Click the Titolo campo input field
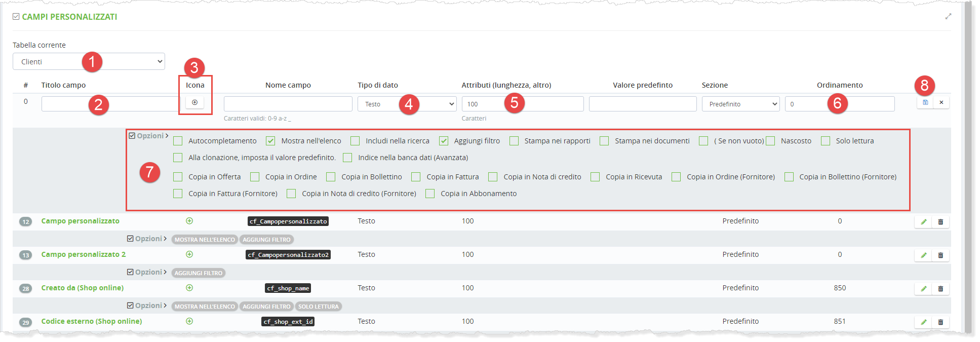This screenshot has height=342, width=980. point(110,104)
